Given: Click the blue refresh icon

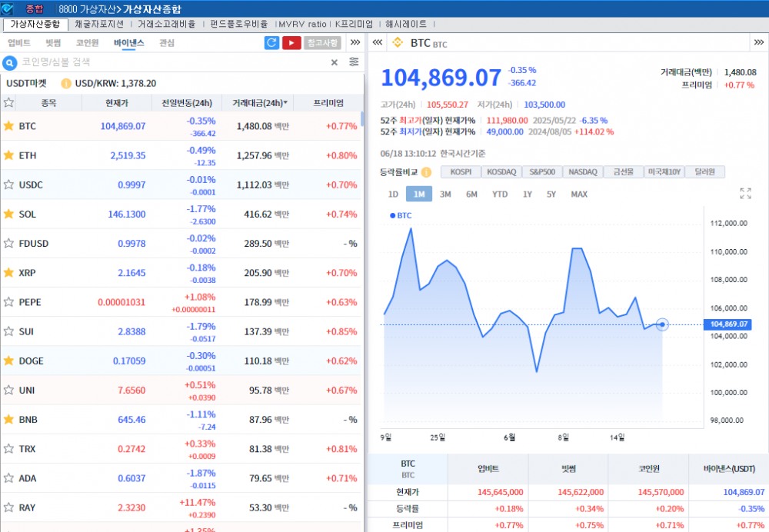Looking at the screenshot, I should point(271,43).
